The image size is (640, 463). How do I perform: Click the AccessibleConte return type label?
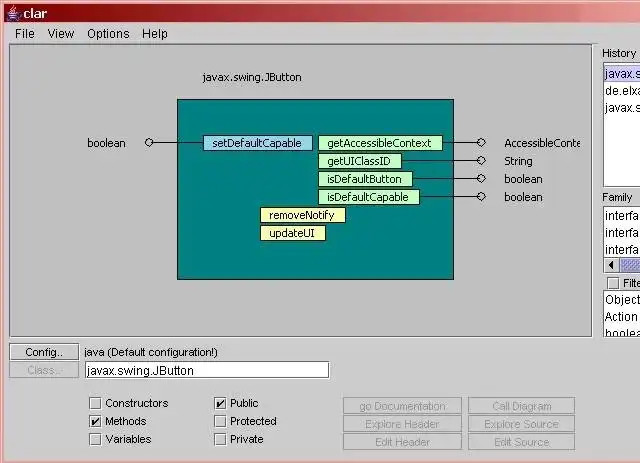pos(542,143)
